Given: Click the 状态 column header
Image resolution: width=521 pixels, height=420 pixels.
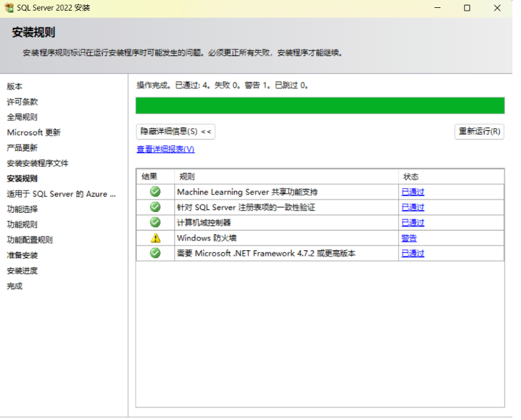Looking at the screenshot, I should click(x=451, y=176).
